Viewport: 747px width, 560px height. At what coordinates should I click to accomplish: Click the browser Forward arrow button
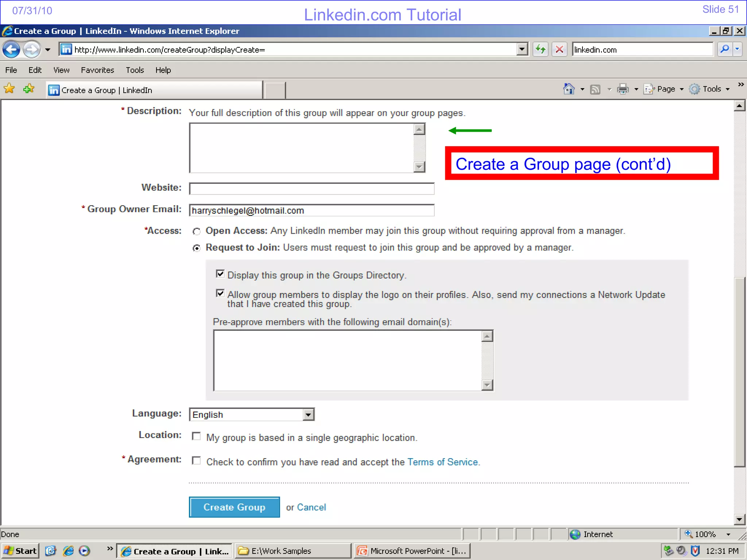click(32, 49)
